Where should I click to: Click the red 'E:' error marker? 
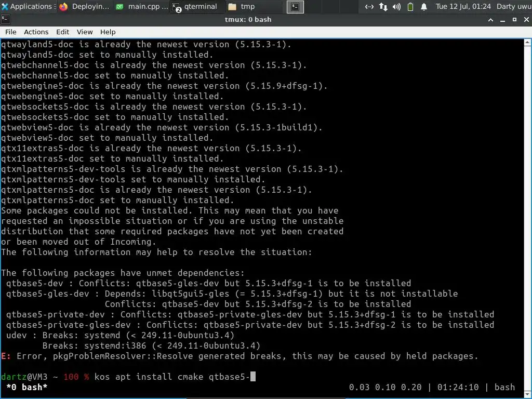point(6,356)
